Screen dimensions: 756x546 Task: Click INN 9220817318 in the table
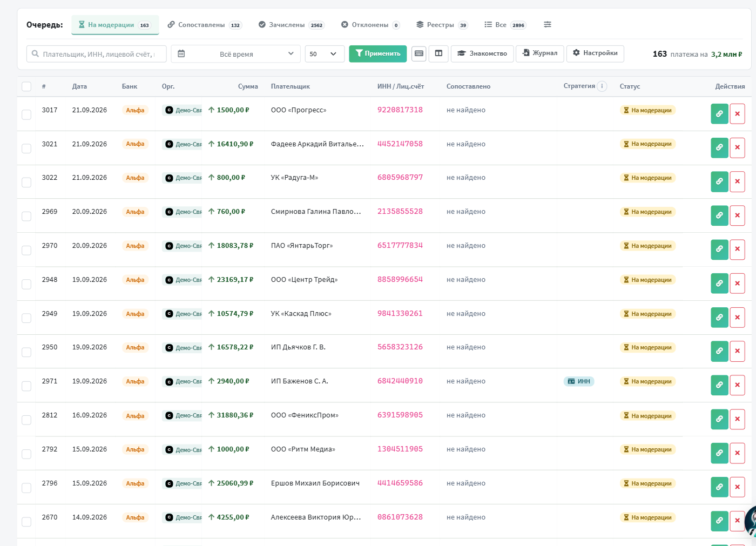coord(400,110)
